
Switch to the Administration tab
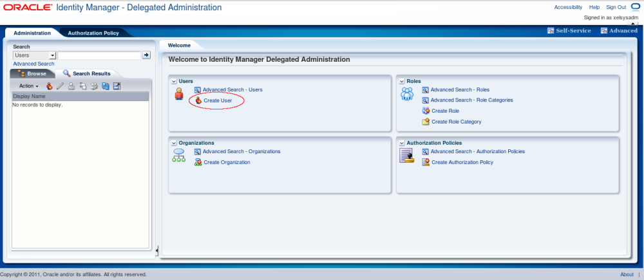click(32, 33)
